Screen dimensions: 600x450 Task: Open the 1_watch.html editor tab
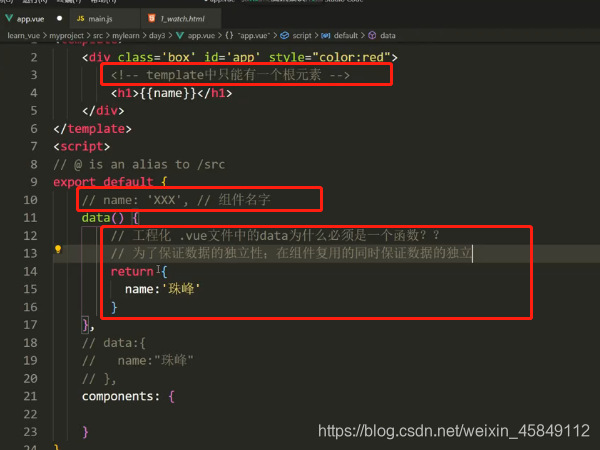tap(181, 18)
